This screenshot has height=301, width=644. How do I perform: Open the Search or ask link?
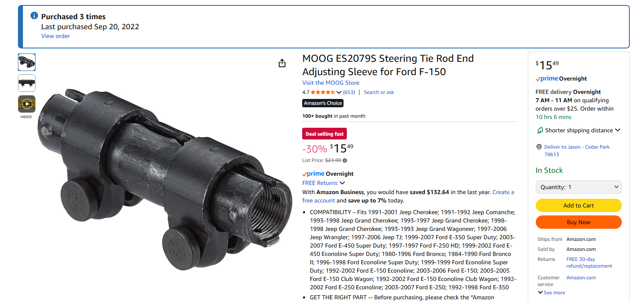coord(379,92)
